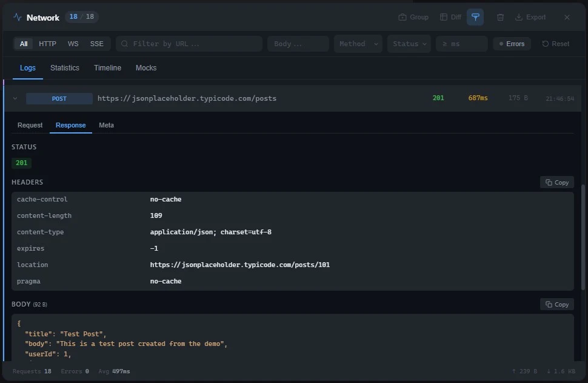Open the Diff view icon
588x383 pixels.
pyautogui.click(x=444, y=17)
